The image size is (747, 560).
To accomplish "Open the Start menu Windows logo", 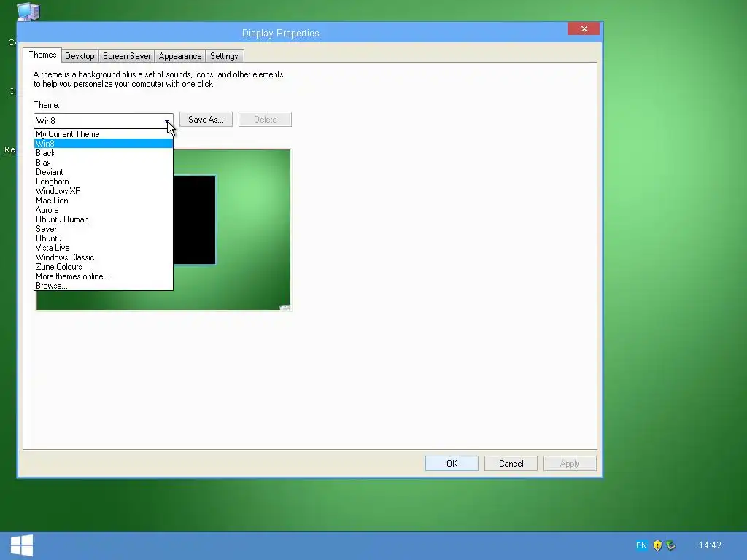I will point(22,545).
